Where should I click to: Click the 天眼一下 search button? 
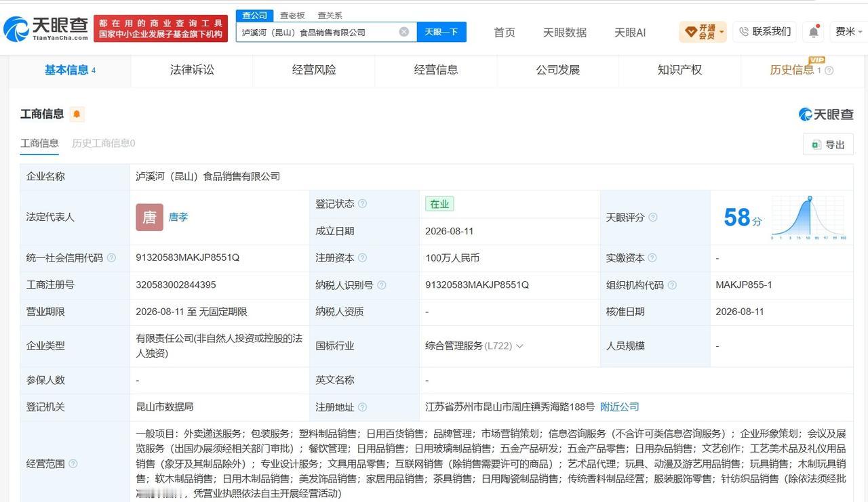point(441,32)
